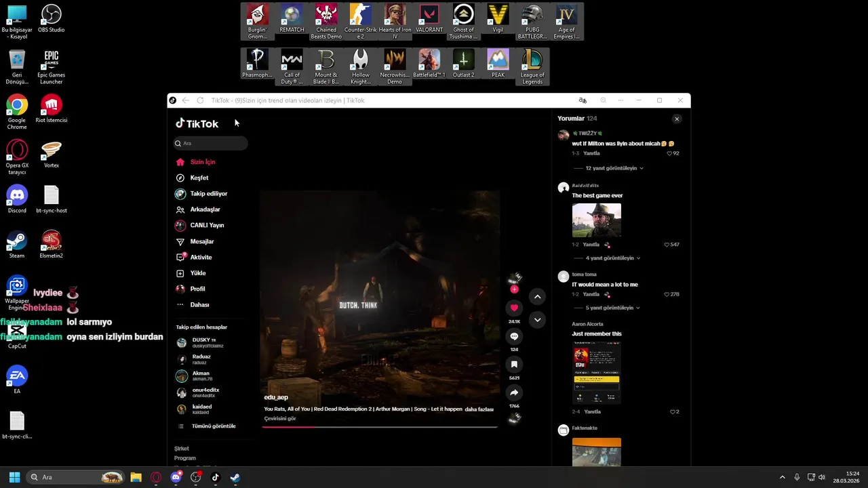
Task: Click Yanıtla under The best game ever
Action: [591, 245]
